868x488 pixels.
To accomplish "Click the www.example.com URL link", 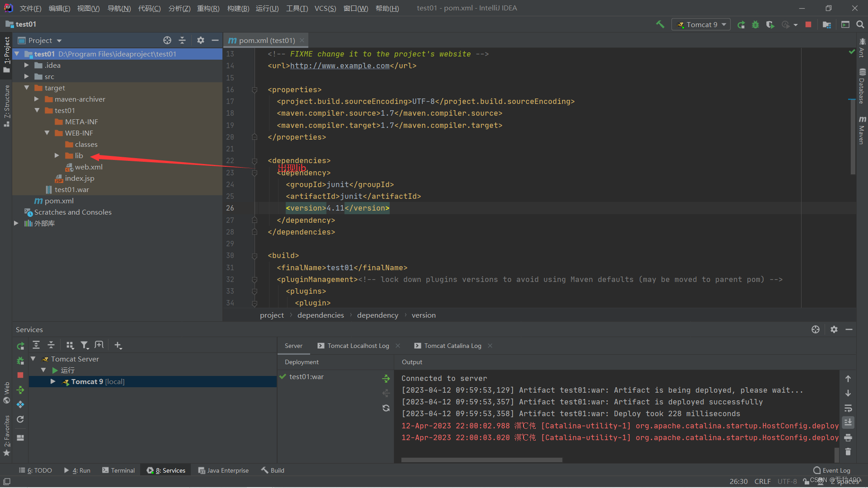I will [x=340, y=66].
